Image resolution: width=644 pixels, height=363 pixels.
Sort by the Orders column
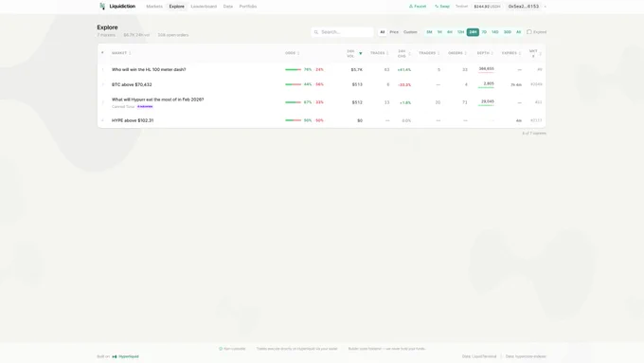click(457, 53)
